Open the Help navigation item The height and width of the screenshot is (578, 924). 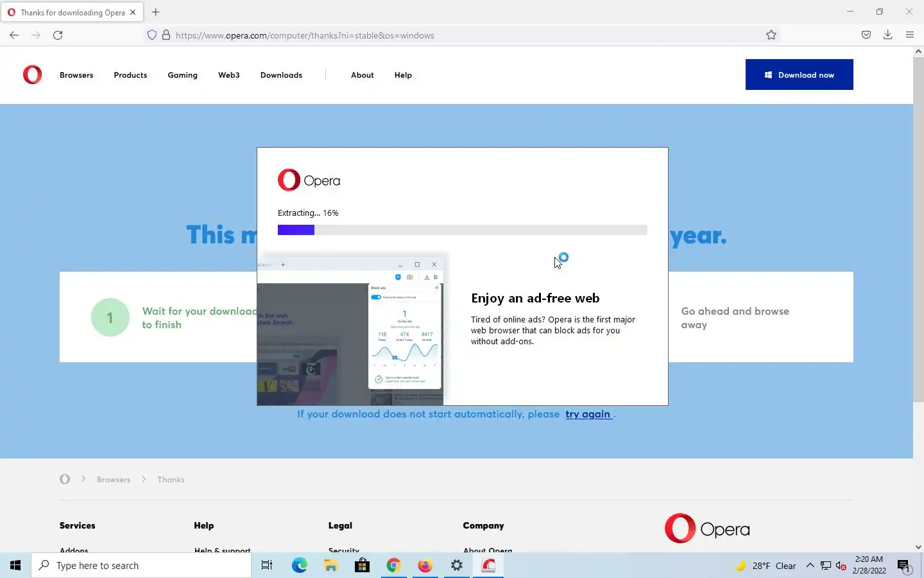[x=403, y=75]
